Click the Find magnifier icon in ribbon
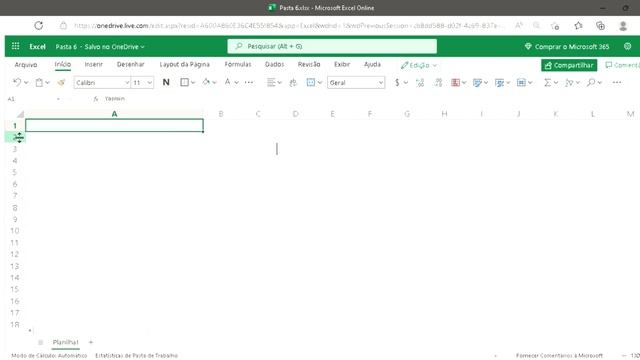 [591, 82]
